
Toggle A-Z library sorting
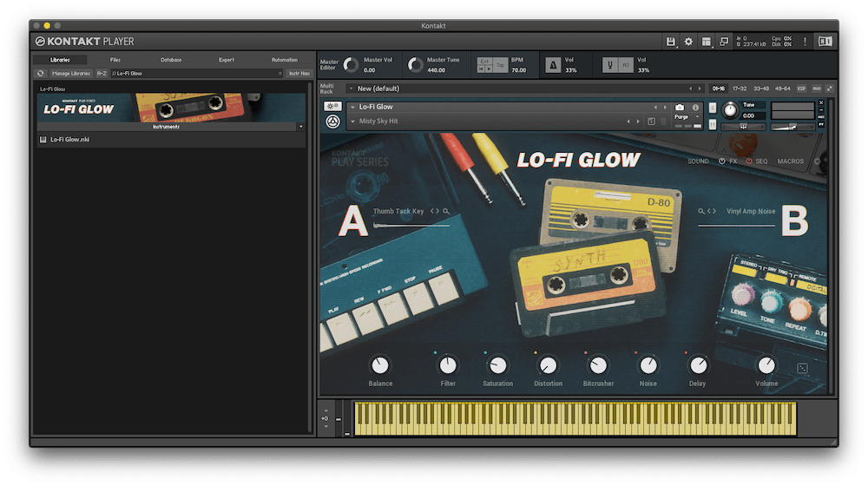click(x=102, y=73)
